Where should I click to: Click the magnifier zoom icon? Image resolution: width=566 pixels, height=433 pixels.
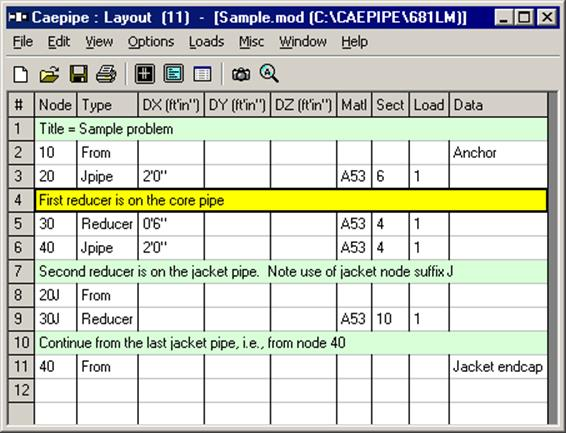click(269, 74)
